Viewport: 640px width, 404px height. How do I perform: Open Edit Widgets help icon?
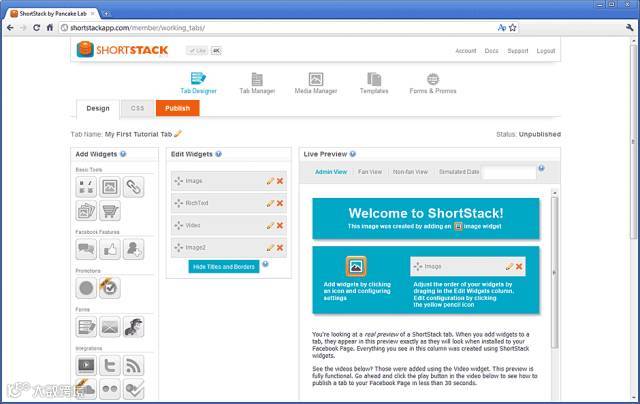click(218, 154)
